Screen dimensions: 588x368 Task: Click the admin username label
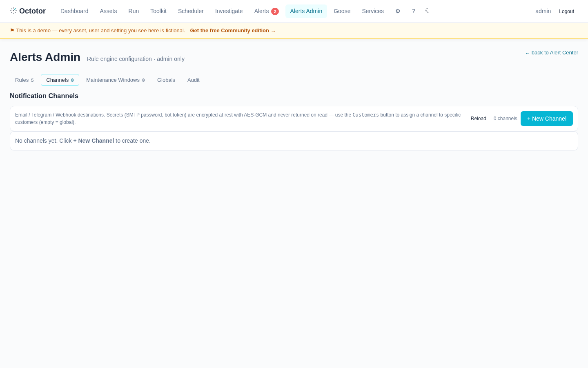543,11
